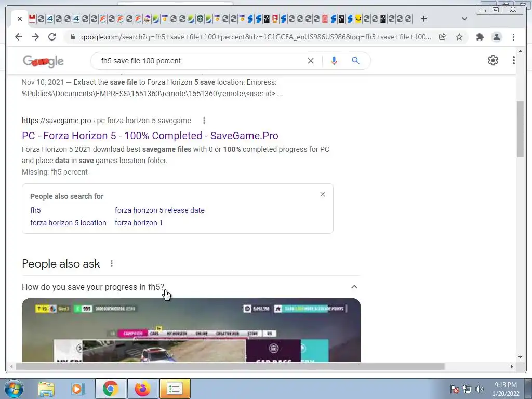Viewport: 532px width, 399px height.
Task: Click the address bar URL
Action: tap(256, 37)
